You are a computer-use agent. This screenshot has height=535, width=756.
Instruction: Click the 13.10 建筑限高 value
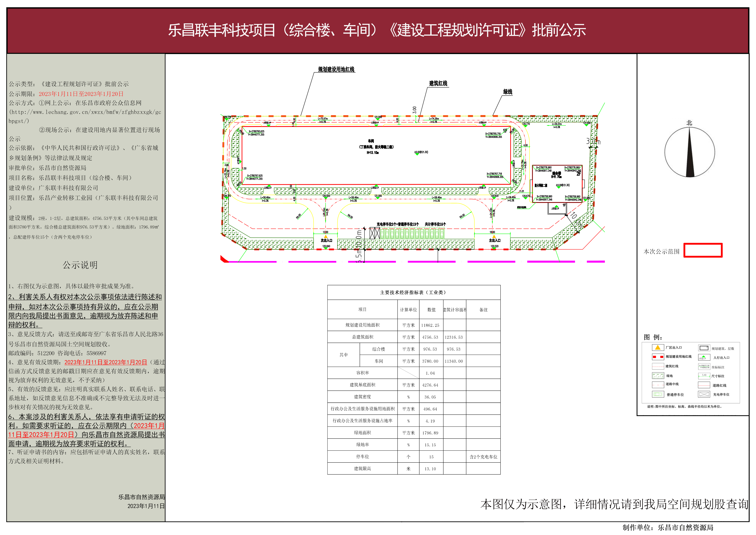(430, 469)
